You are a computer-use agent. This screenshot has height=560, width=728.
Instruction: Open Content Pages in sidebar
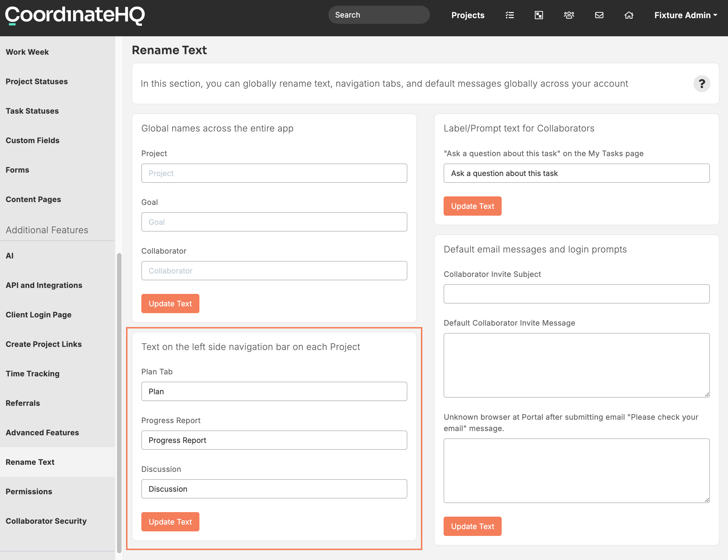pyautogui.click(x=57, y=199)
